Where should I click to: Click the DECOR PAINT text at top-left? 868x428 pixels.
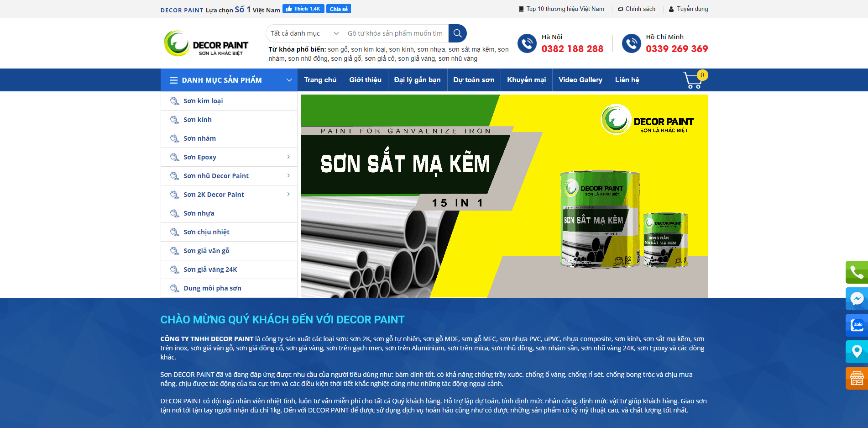182,10
